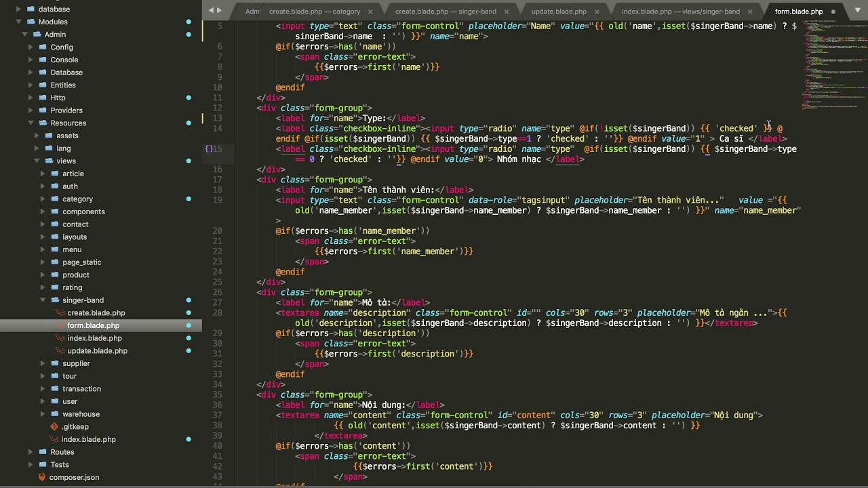868x488 pixels.
Task: Expand the Tests folder arrow
Action: [31, 465]
